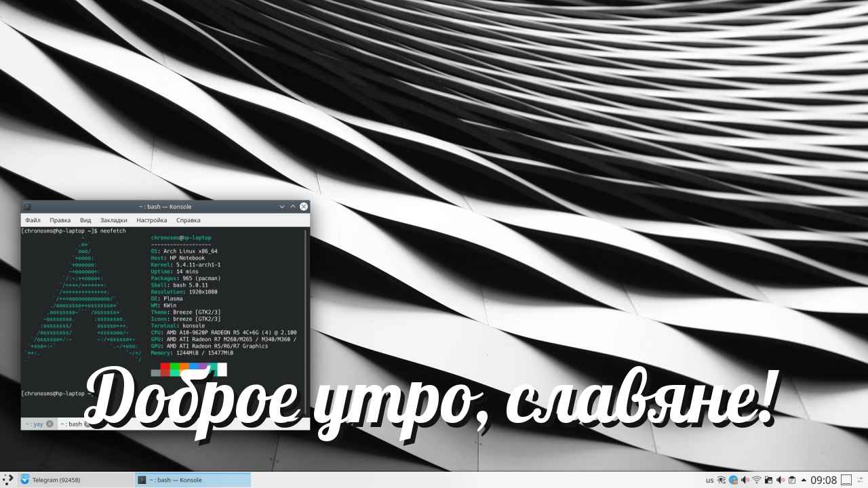
Task: Close the bash tab in Konsole
Action: click(87, 424)
